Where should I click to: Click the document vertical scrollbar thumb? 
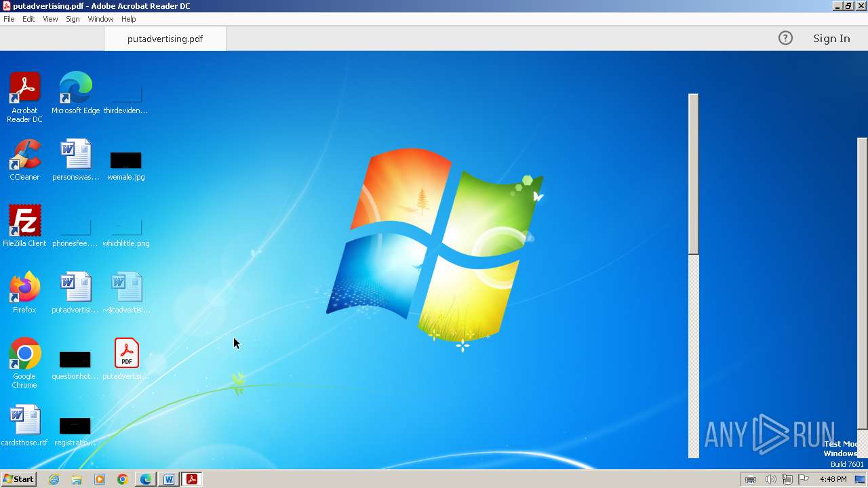click(693, 174)
